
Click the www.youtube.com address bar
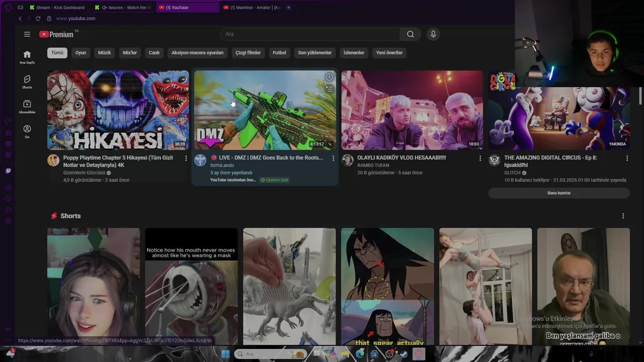click(x=75, y=19)
